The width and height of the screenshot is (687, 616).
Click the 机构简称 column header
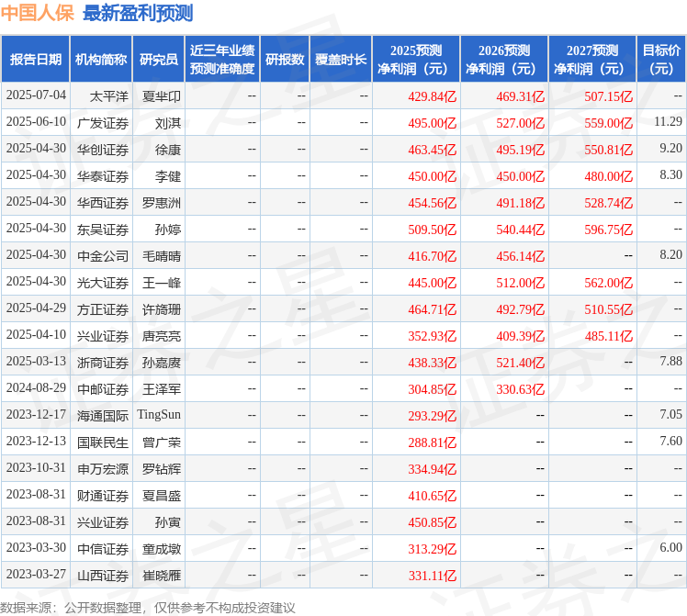pos(101,59)
